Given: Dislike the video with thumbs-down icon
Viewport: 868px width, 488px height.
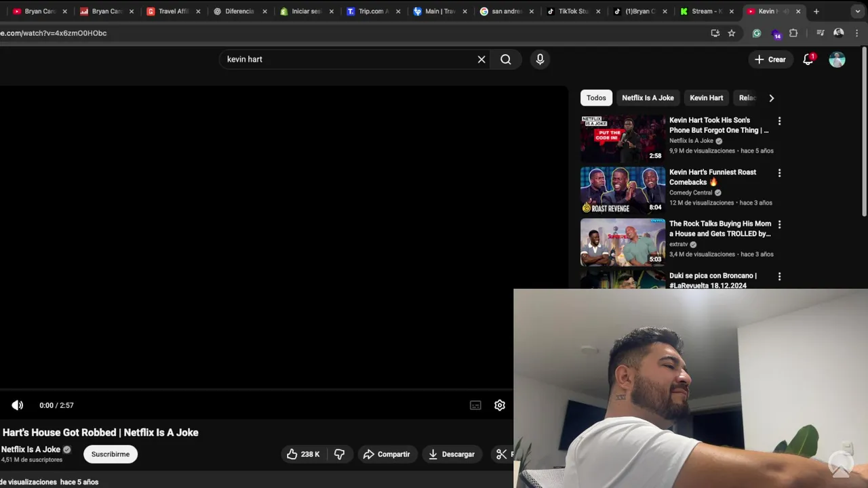Looking at the screenshot, I should 340,454.
